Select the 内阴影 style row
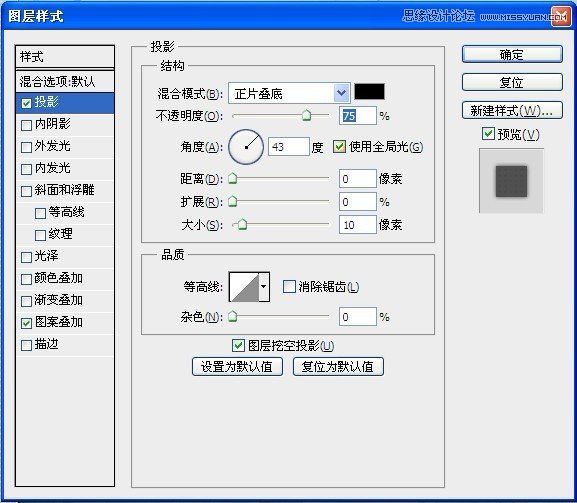Viewport: 577px width, 503px height. point(65,125)
